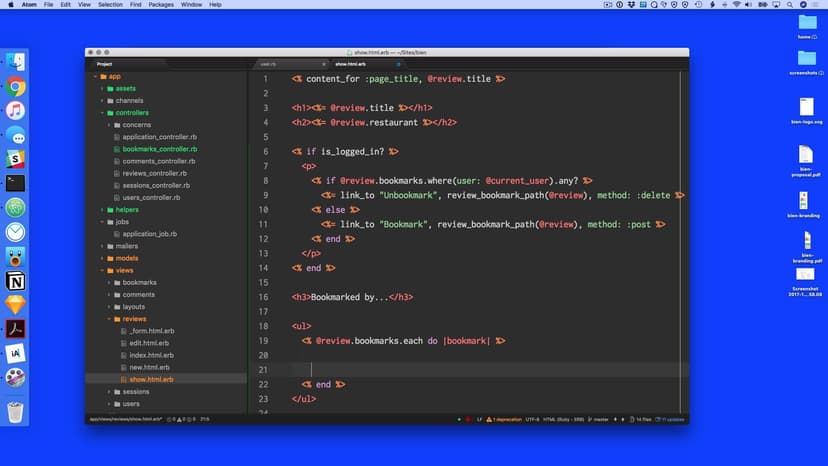
Task: Launch Sketch from the dock
Action: pyautogui.click(x=16, y=304)
